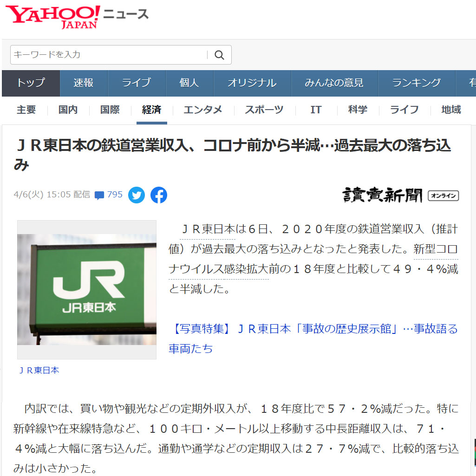Open the エンタメ category

tap(203, 110)
